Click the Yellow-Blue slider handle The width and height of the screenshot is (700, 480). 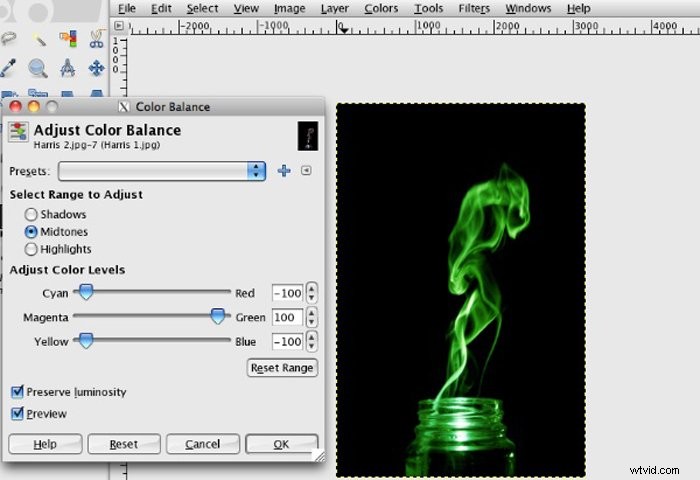[x=86, y=341]
